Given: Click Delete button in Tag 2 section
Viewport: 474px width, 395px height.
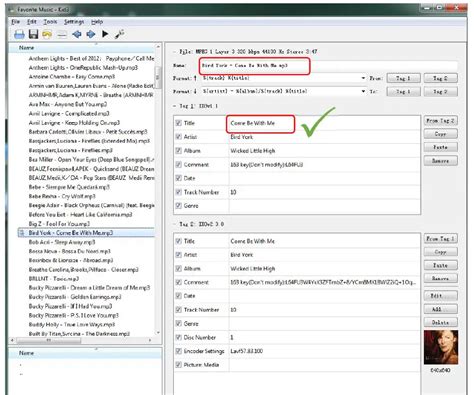Looking at the screenshot, I should click(440, 322).
